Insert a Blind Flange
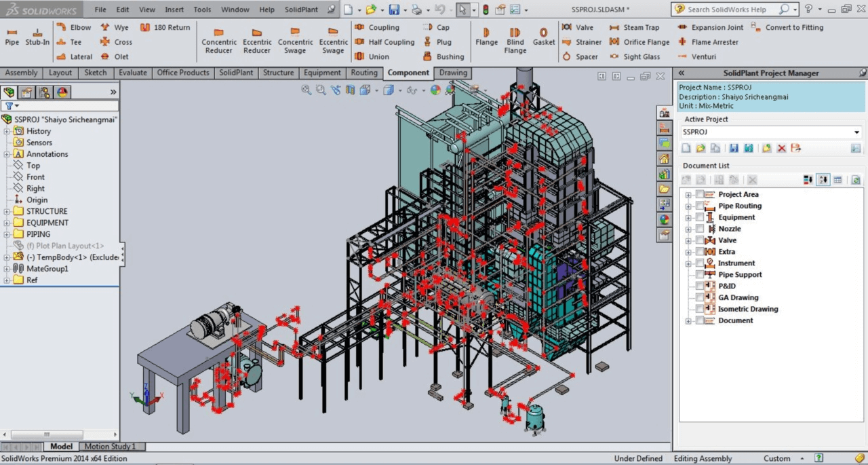Image resolution: width=868 pixels, height=465 pixels. pos(515,41)
